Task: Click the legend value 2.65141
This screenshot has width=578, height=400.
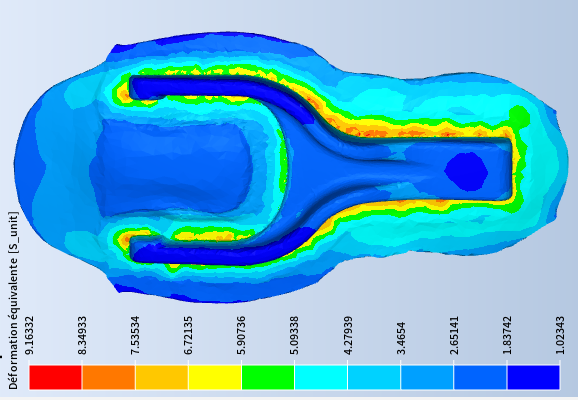Action: [x=454, y=335]
